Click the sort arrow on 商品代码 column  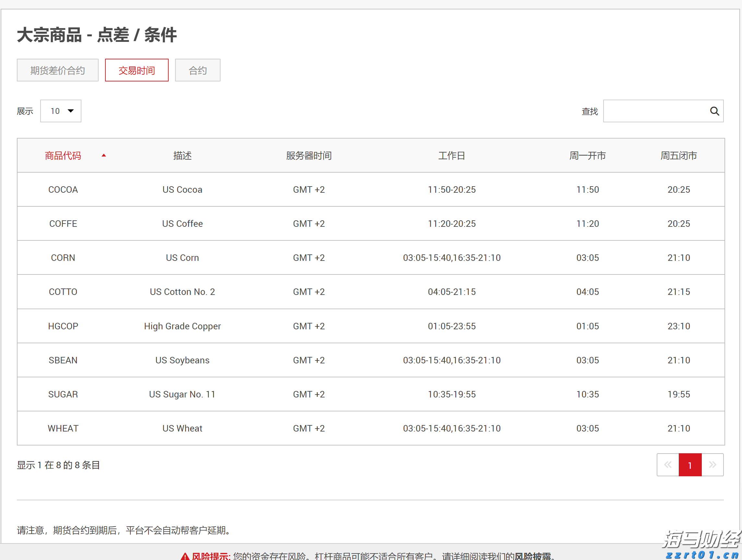point(104,155)
